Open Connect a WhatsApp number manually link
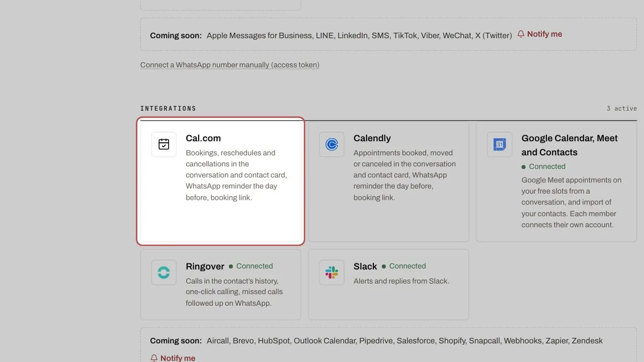The width and height of the screenshot is (644, 362). [230, 65]
